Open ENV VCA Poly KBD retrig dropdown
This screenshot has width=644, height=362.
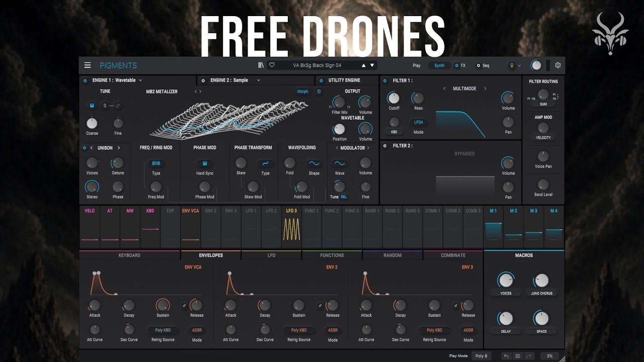[163, 330]
